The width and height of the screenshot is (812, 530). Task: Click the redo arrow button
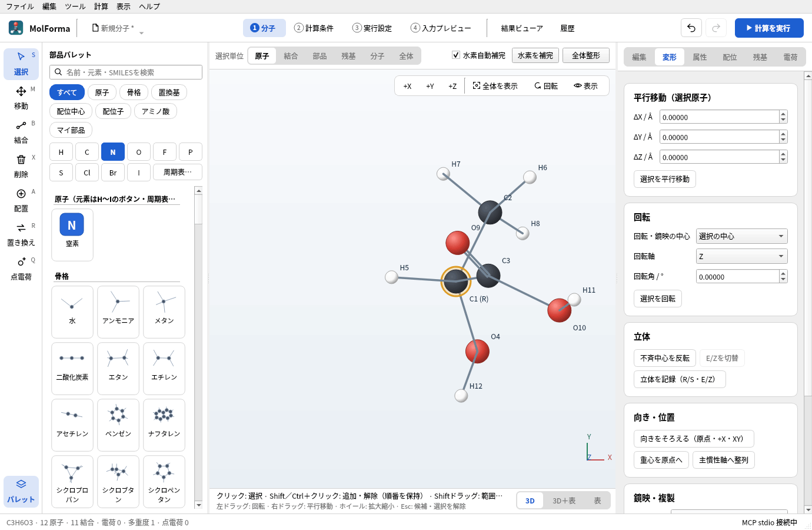tap(716, 28)
